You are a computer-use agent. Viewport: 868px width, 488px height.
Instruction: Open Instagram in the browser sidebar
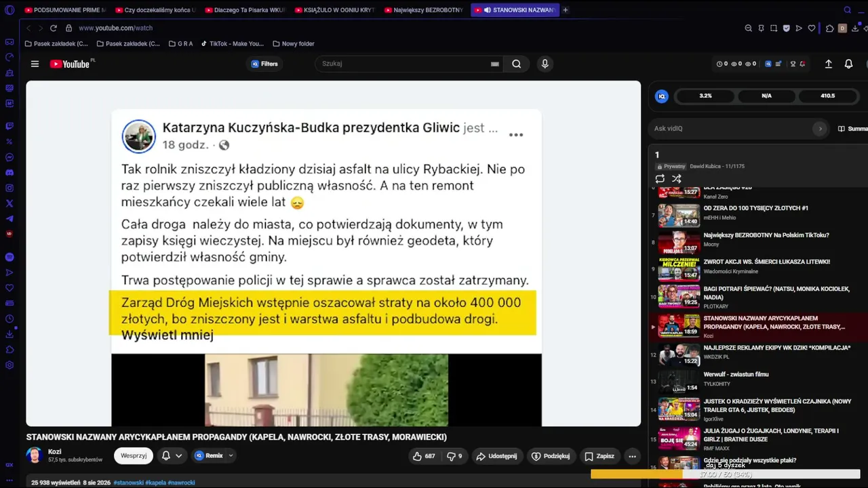coord(9,188)
